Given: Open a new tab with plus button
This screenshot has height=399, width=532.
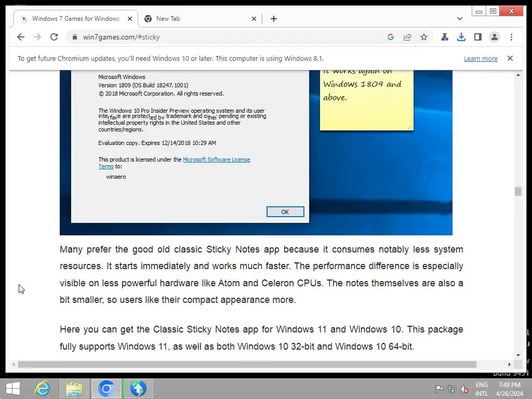Looking at the screenshot, I should [274, 19].
